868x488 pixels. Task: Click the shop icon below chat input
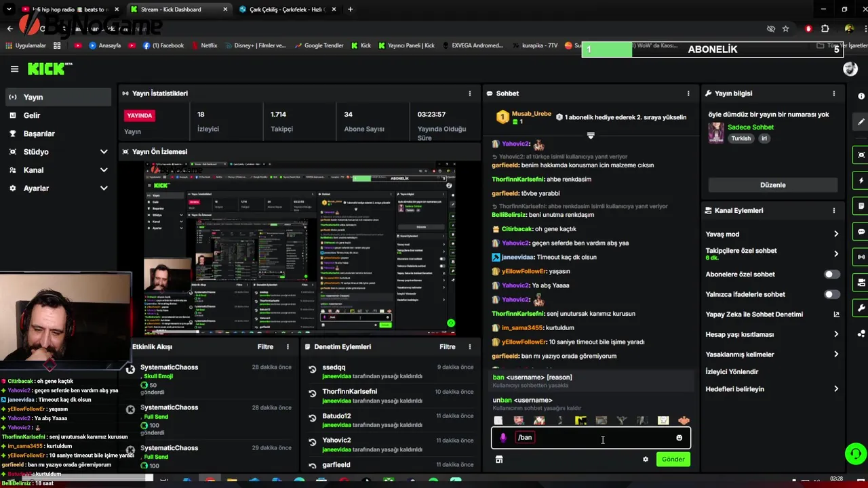click(x=499, y=459)
